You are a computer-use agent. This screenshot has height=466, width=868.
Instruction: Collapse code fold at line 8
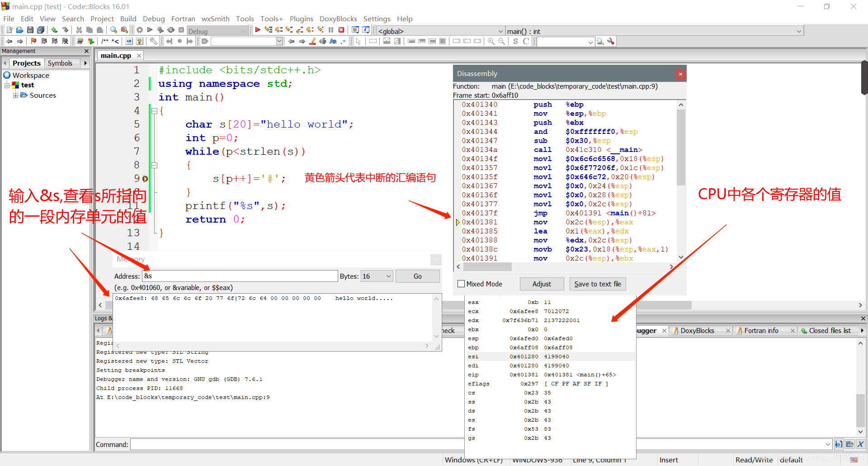pyautogui.click(x=154, y=165)
